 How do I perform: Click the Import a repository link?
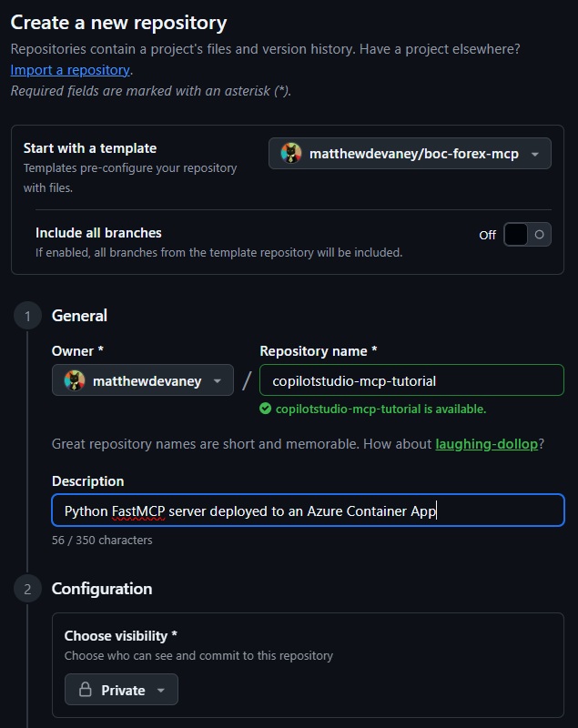70,69
